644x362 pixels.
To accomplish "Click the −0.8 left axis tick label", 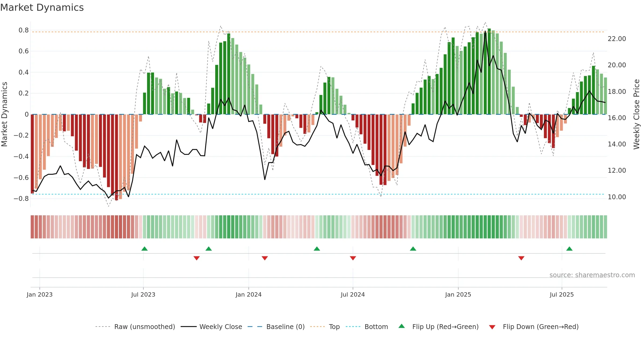I will pyautogui.click(x=21, y=199).
